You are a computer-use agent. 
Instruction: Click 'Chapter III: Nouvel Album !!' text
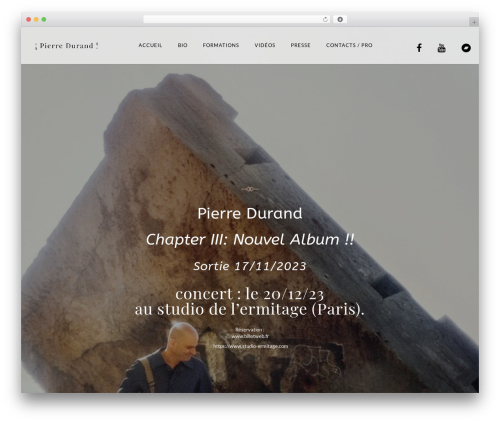[250, 239]
